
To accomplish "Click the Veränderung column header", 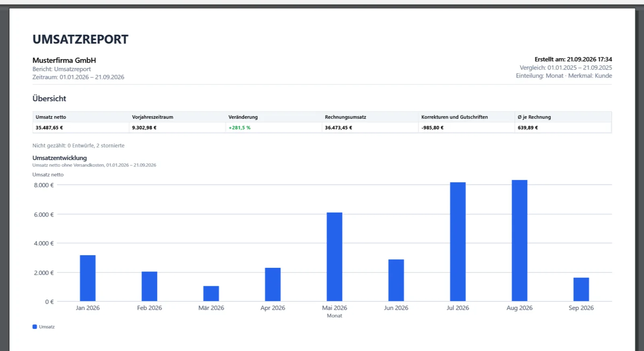I will point(243,117).
